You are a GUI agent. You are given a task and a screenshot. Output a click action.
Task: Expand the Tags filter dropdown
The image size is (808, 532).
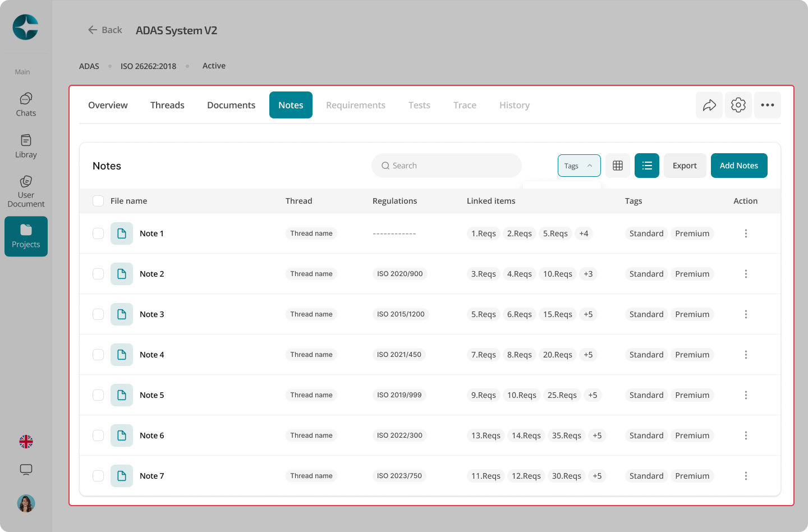[579, 166]
